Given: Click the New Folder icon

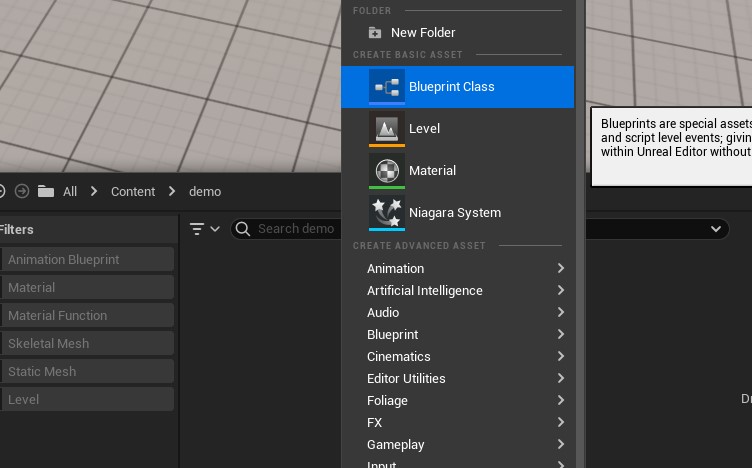Looking at the screenshot, I should click(375, 33).
